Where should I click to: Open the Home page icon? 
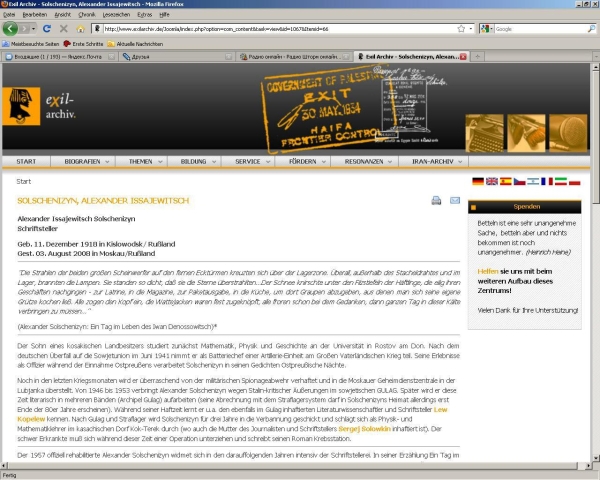click(x=80, y=29)
